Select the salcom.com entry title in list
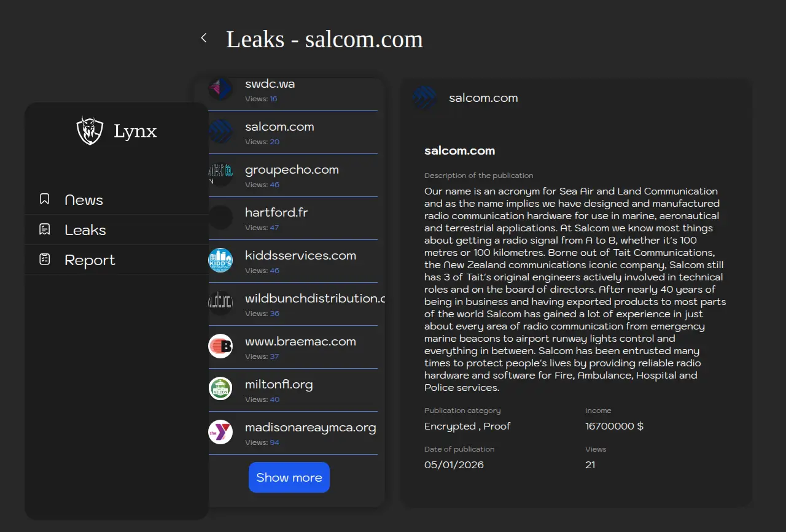The image size is (786, 532). (x=279, y=127)
